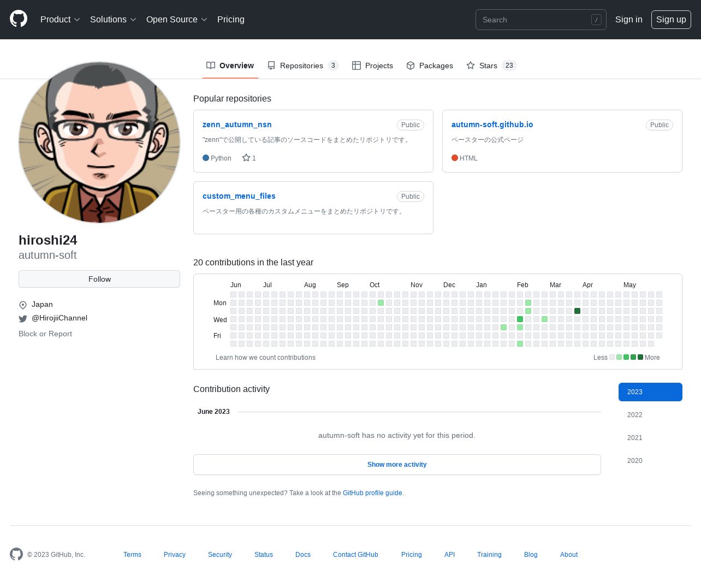Screen dimensions: 701x588
Task: Open @HirojiiChannel Twitter link
Action: [60, 318]
